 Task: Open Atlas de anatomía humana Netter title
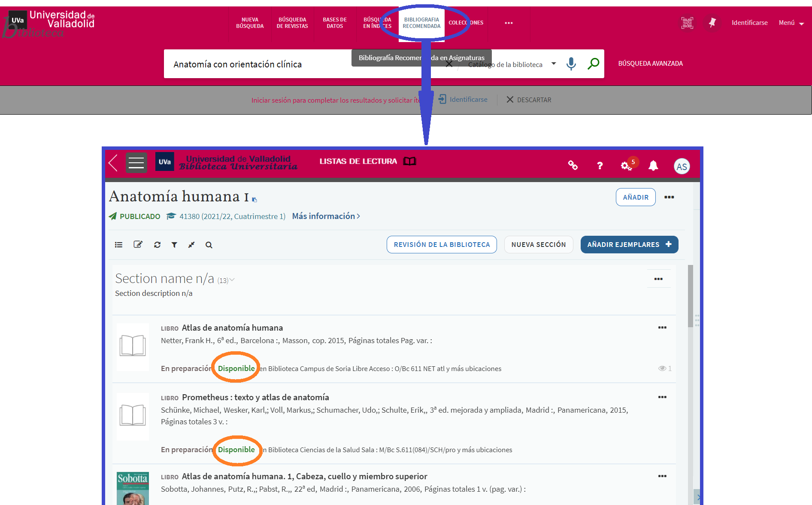tap(232, 328)
